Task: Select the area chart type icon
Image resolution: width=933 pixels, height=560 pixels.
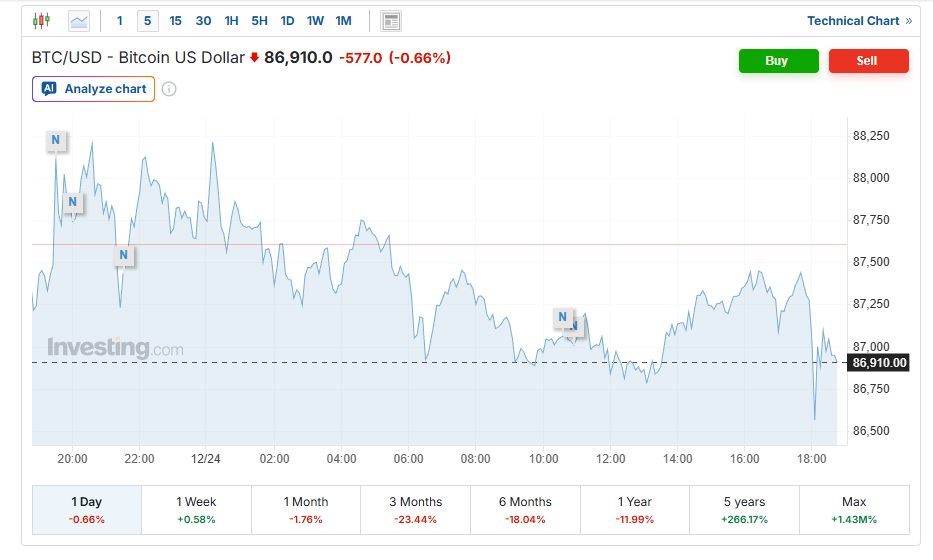Action: [78, 20]
